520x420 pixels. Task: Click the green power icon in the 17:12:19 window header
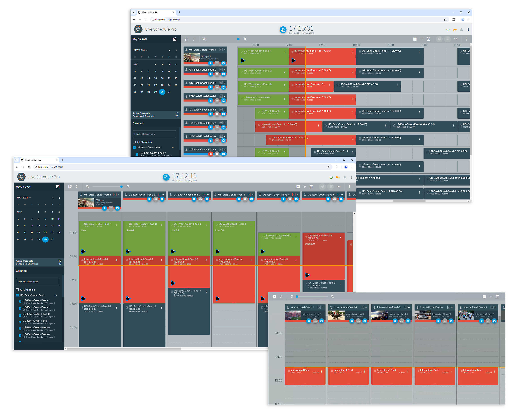(331, 177)
